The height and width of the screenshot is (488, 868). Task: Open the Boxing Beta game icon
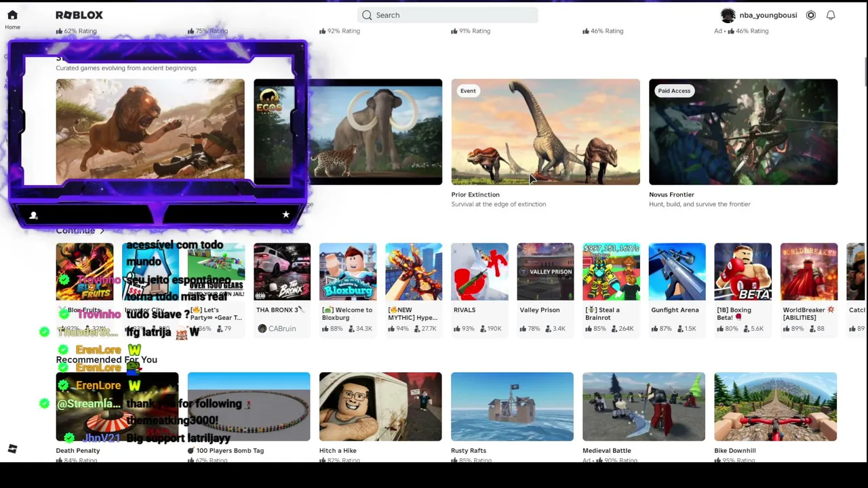click(x=743, y=271)
